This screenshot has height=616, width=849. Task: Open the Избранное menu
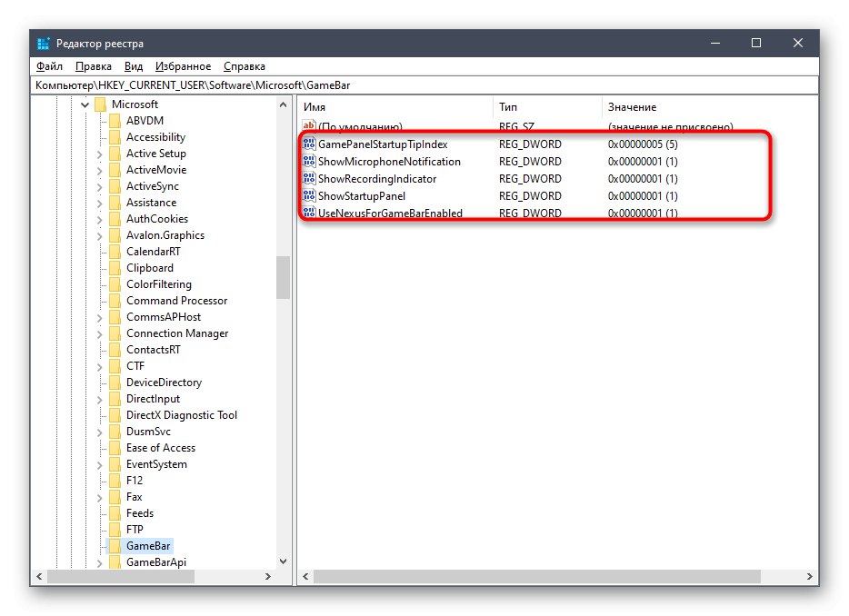point(183,66)
